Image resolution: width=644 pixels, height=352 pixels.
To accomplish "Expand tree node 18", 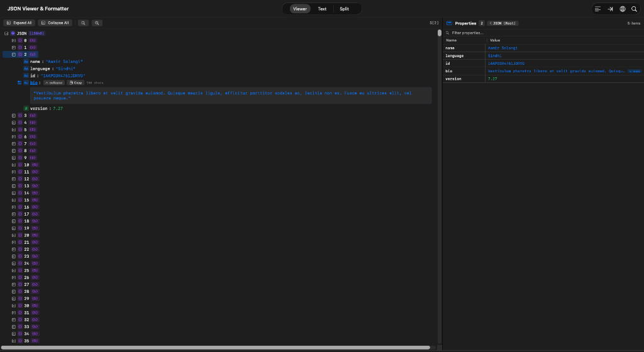I will pos(14,221).
